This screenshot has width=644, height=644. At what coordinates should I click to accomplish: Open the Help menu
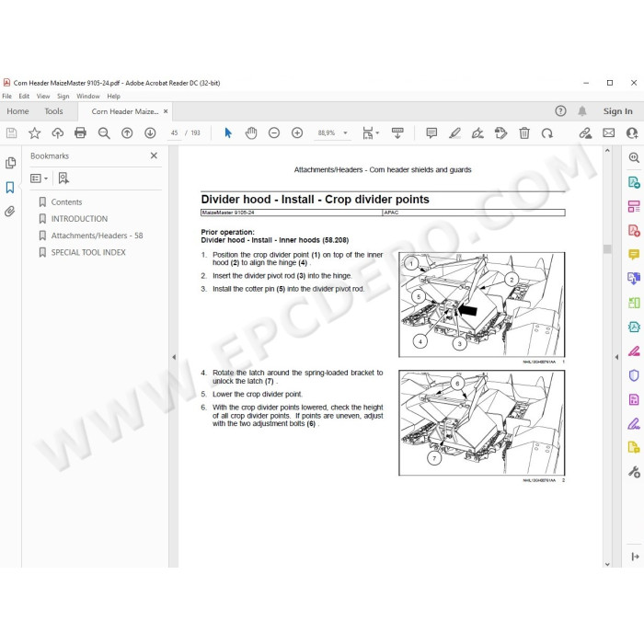pyautogui.click(x=113, y=96)
